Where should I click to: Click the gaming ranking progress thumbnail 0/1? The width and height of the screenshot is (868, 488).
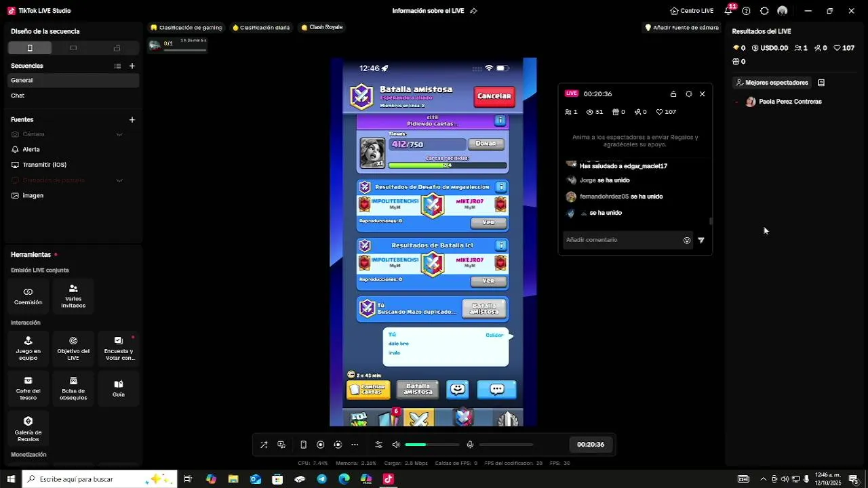tap(178, 45)
